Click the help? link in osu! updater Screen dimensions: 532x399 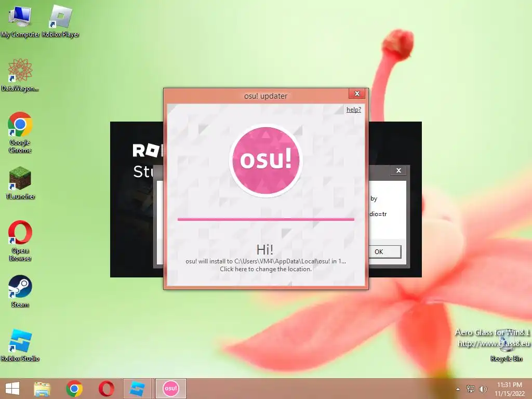coord(353,110)
